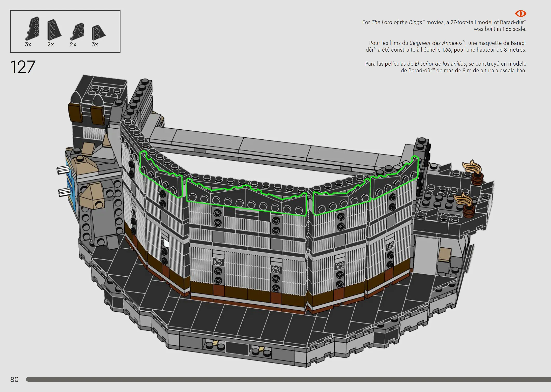Screen dimensions: 551x392
Task: Click the step number 127
Action: (23, 67)
